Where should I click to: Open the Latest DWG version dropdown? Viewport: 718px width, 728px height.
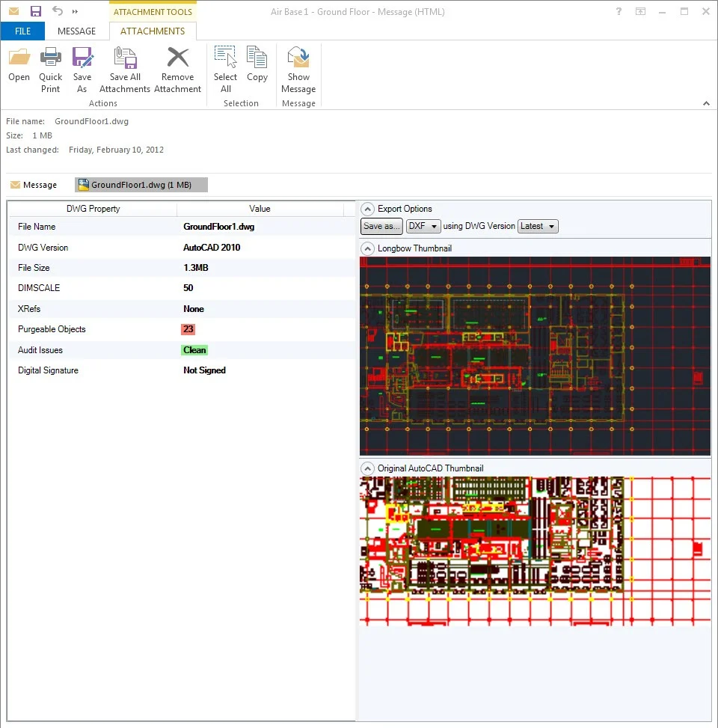coord(538,226)
